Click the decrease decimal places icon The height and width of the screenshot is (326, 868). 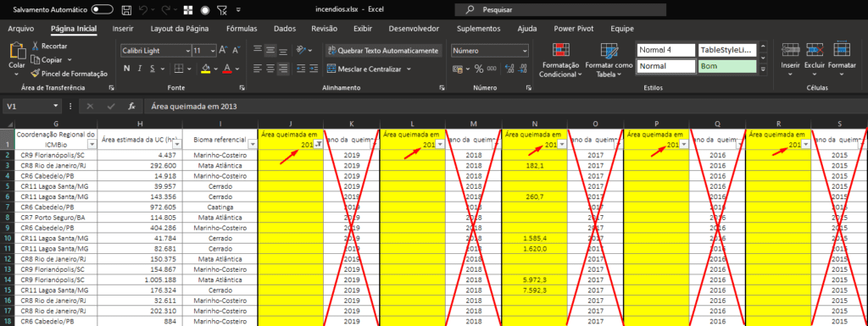tap(523, 69)
